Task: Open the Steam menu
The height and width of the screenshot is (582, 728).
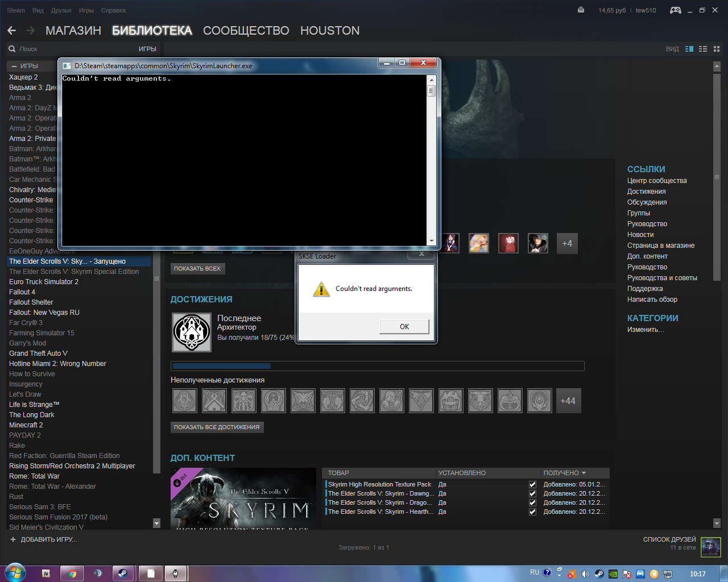Action: (16, 10)
